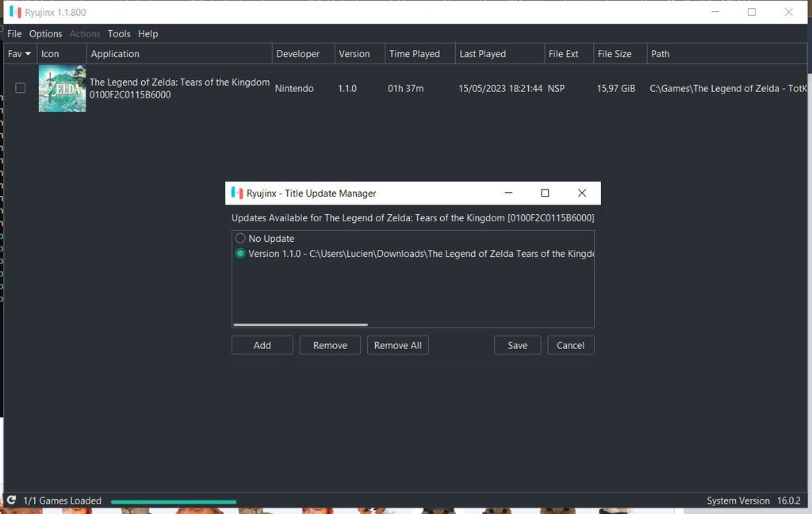Click the Ryujinx icon in Title Update Manager

click(236, 194)
